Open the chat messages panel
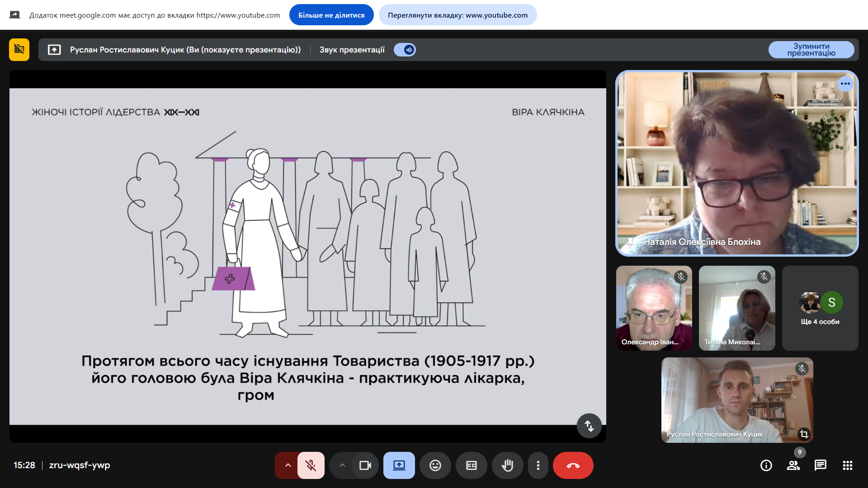The image size is (868, 488). coord(820,465)
